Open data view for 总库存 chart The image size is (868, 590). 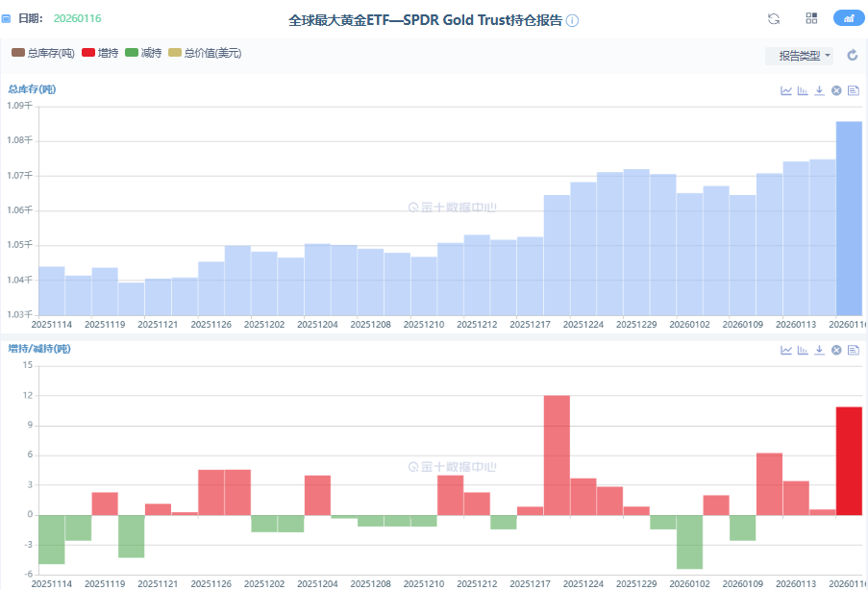coord(853,90)
